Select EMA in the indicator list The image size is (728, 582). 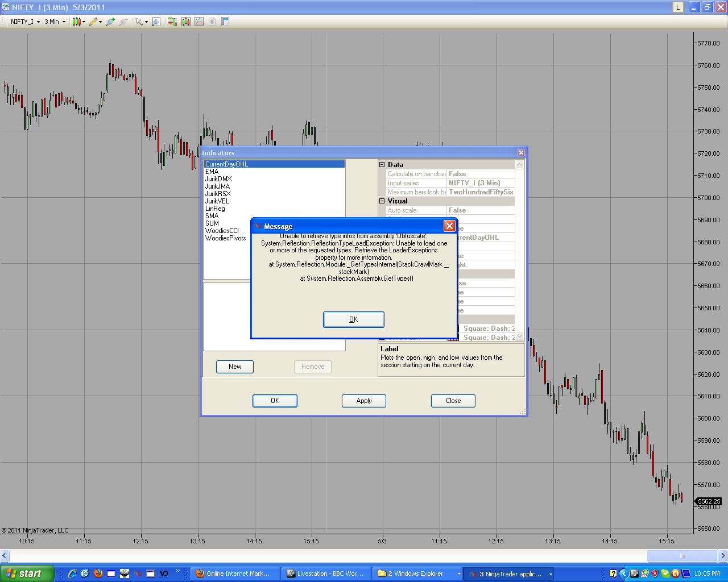coord(274,172)
